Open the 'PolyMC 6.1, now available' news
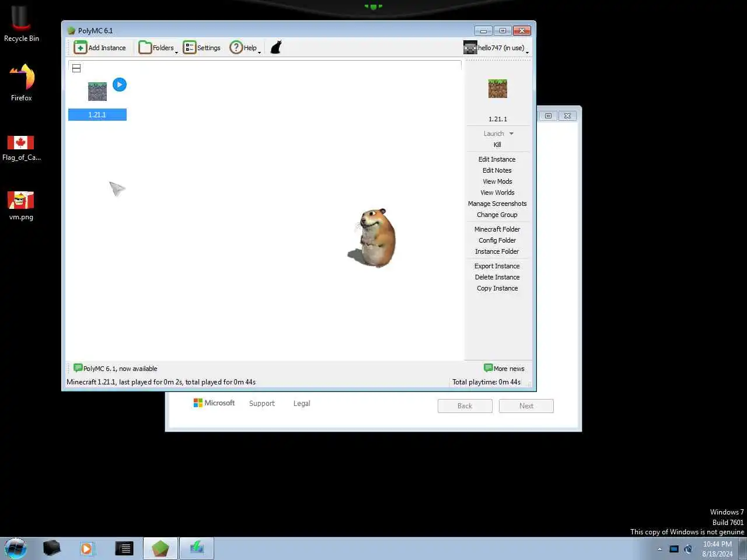Screen dimensions: 747x560 [120, 369]
